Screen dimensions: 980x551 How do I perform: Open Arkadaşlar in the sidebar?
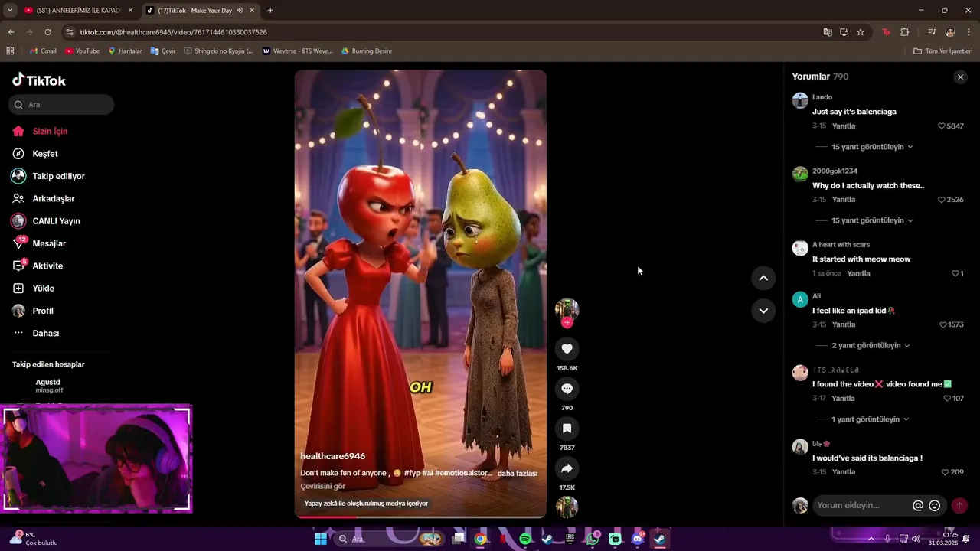click(53, 199)
